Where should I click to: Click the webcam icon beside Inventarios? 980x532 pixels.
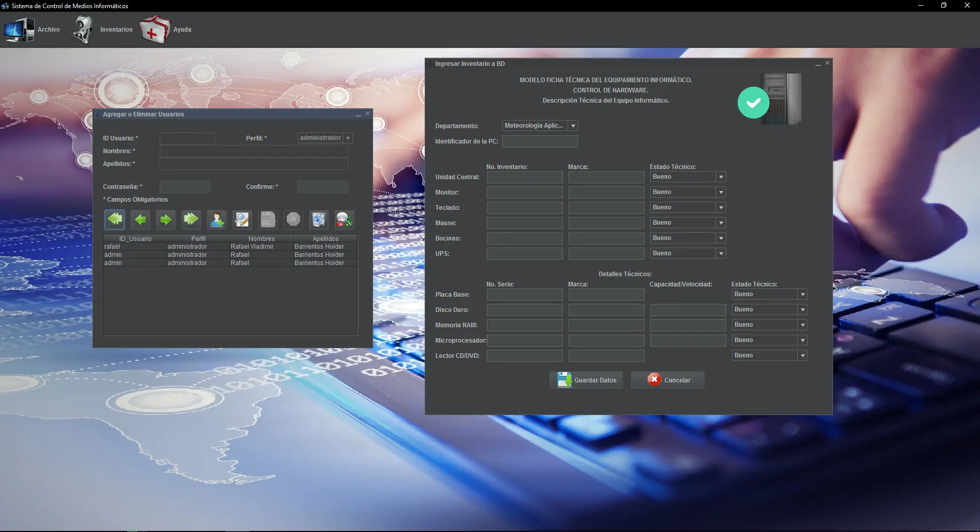click(82, 30)
